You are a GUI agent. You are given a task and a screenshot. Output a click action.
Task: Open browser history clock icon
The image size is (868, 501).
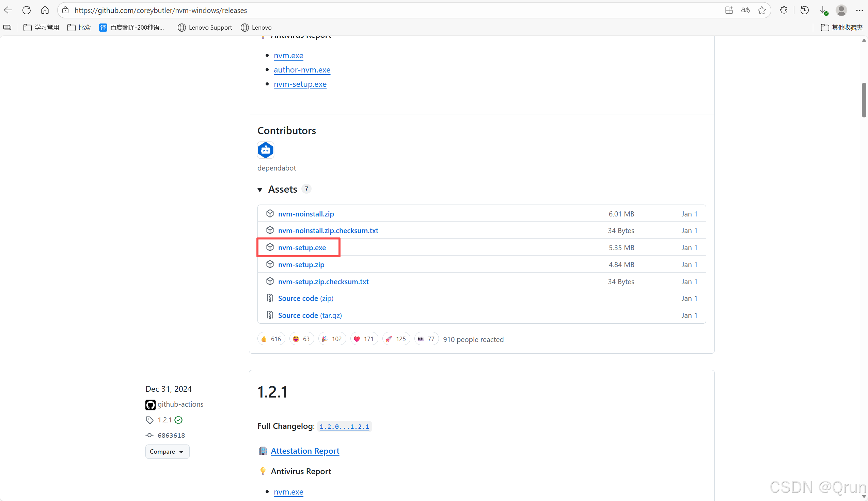click(804, 10)
